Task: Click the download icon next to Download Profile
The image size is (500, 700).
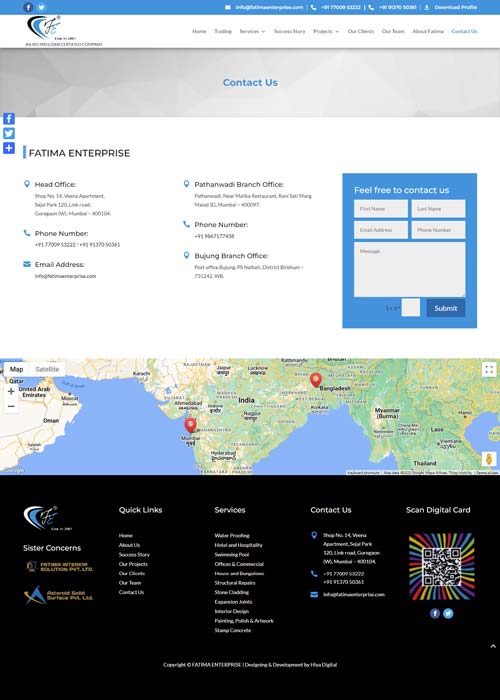Action: [x=427, y=7]
